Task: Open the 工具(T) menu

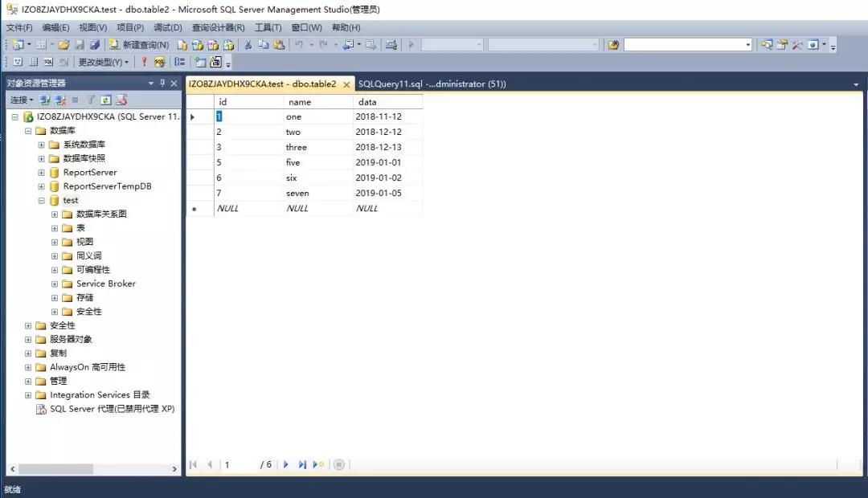Action: click(268, 27)
